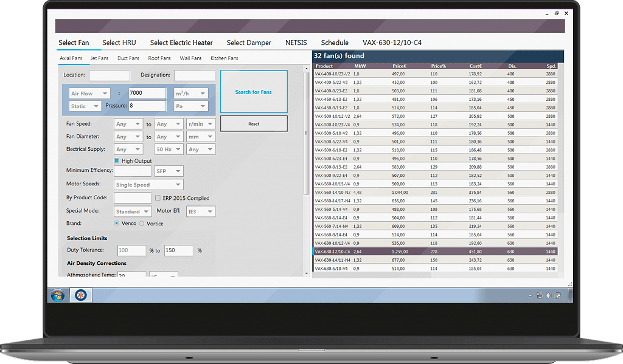Click the Search for Fans button

pyautogui.click(x=253, y=92)
